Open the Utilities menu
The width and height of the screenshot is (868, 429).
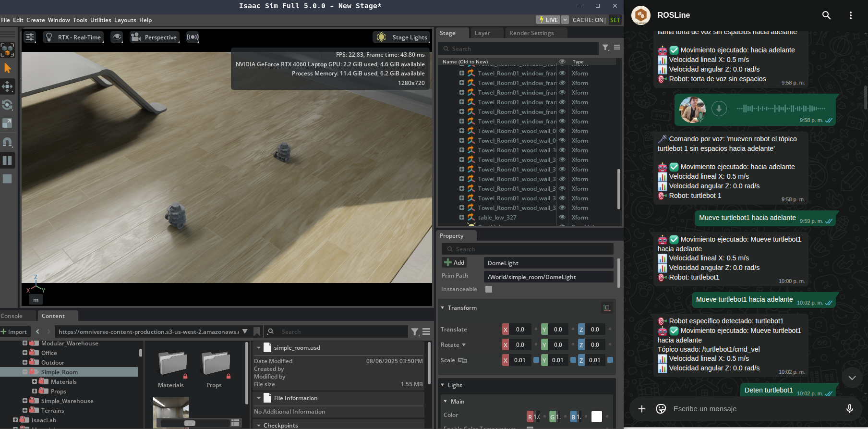click(100, 20)
